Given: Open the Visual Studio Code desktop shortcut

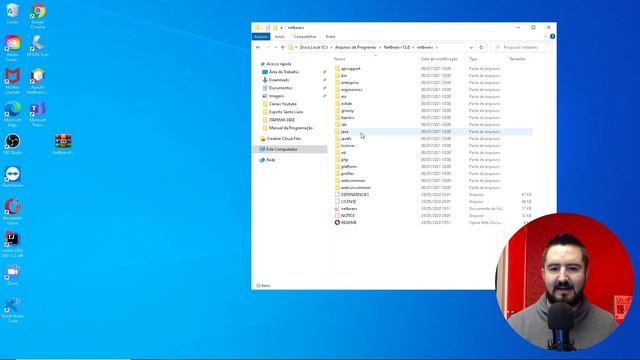Looking at the screenshot, I should 13,309.
